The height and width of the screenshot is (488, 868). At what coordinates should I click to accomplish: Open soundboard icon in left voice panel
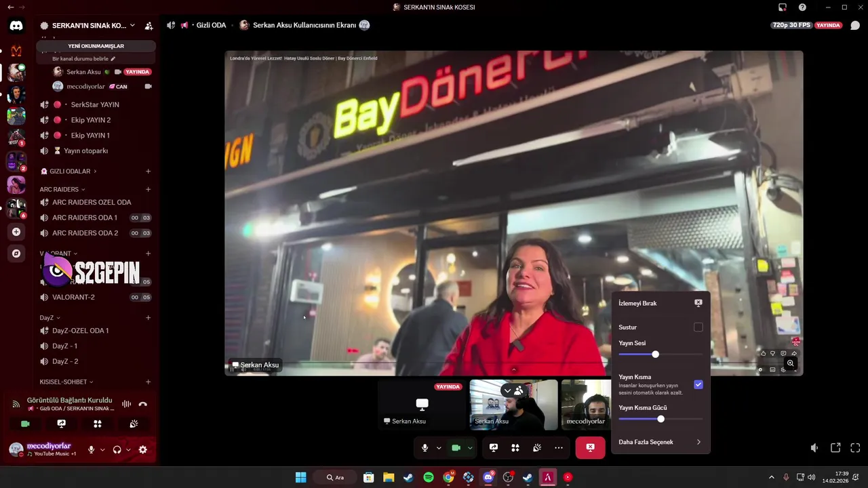pos(134,424)
